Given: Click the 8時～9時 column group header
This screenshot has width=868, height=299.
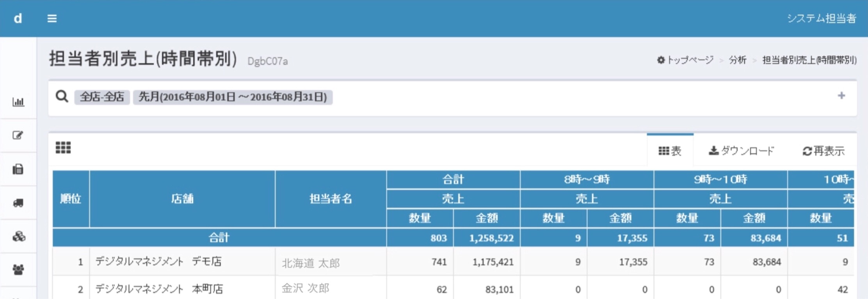Looking at the screenshot, I should tap(587, 180).
